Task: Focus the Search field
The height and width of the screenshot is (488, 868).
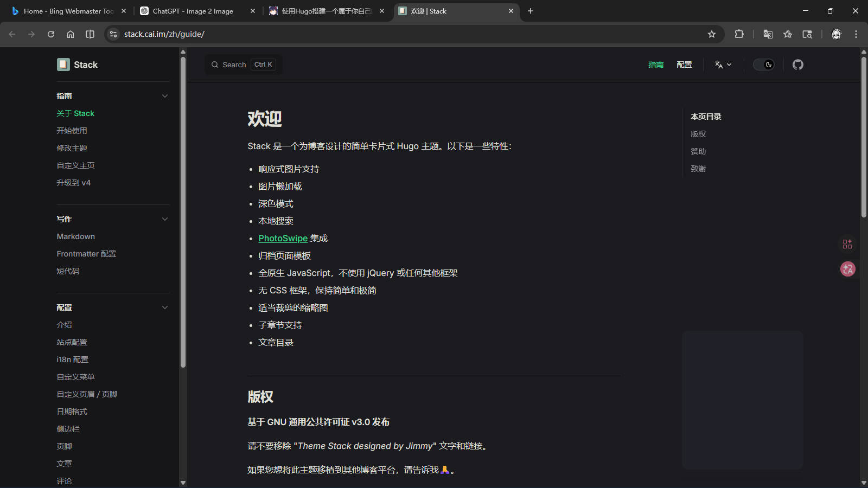Action: coord(243,65)
